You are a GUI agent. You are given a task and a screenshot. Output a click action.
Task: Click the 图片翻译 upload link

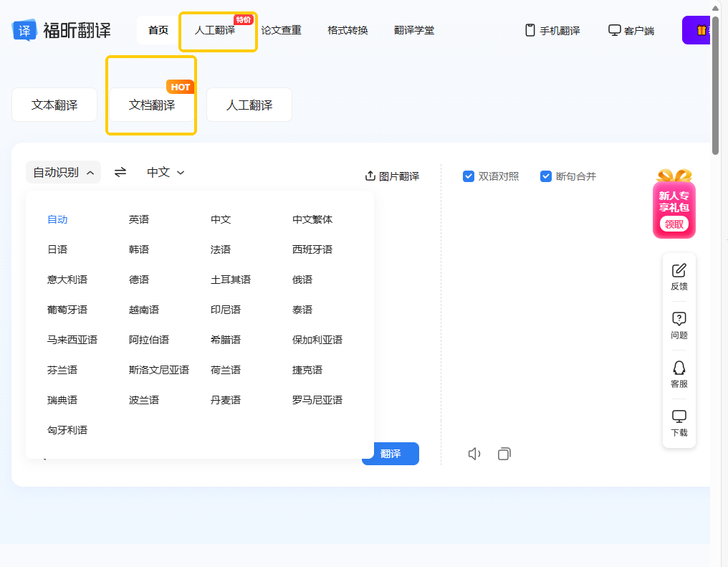click(392, 176)
